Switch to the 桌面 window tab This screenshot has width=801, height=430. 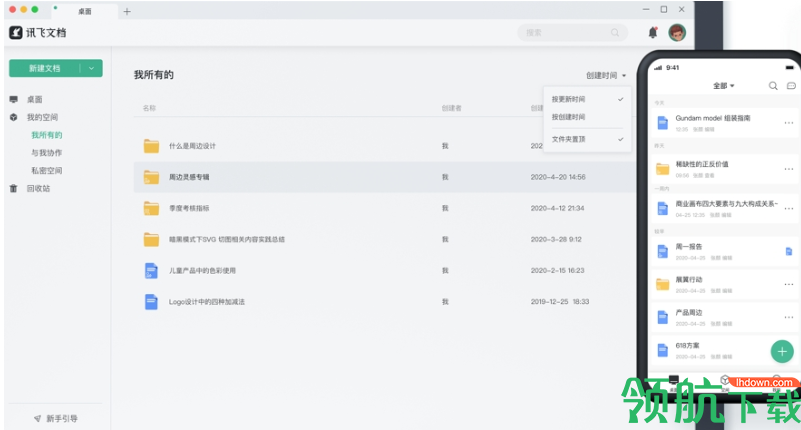coord(84,11)
